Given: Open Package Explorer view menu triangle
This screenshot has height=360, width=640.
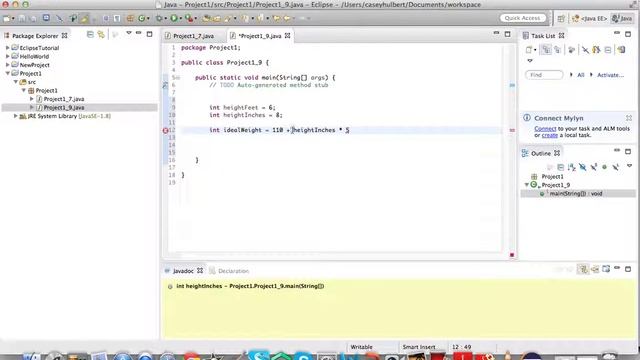Looking at the screenshot, I should [129, 33].
